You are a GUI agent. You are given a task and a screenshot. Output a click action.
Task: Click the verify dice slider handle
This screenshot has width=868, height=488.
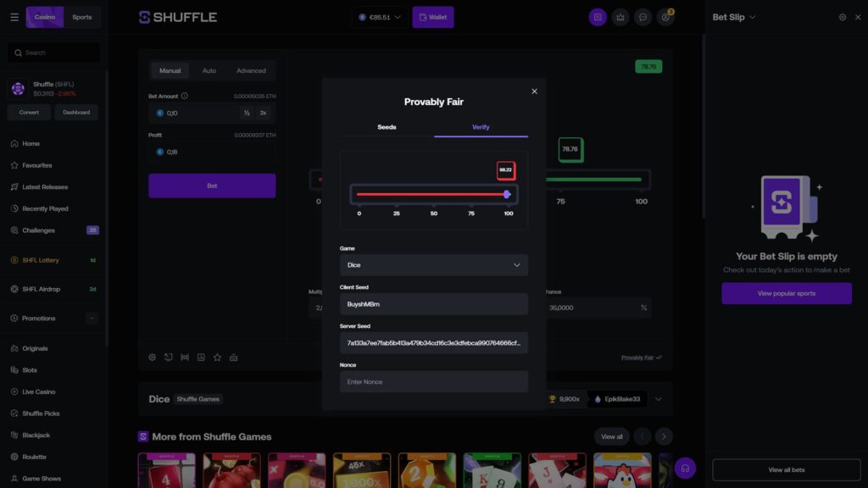pos(507,194)
